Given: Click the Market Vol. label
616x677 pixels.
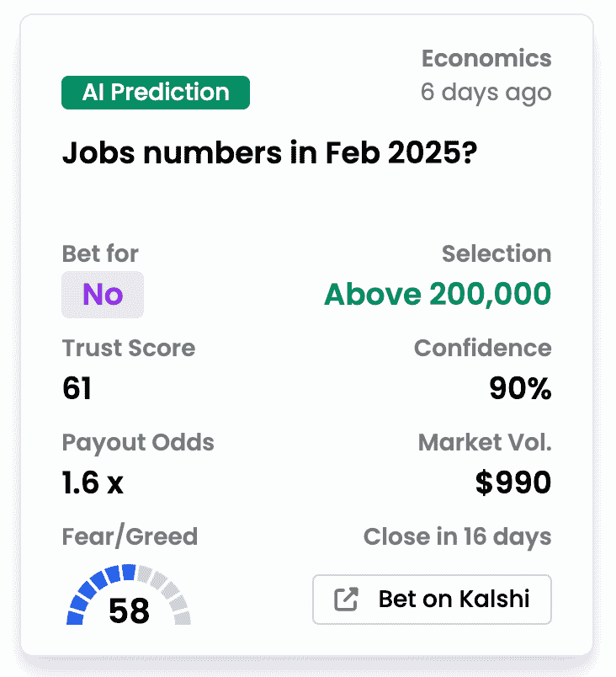Looking at the screenshot, I should (485, 442).
